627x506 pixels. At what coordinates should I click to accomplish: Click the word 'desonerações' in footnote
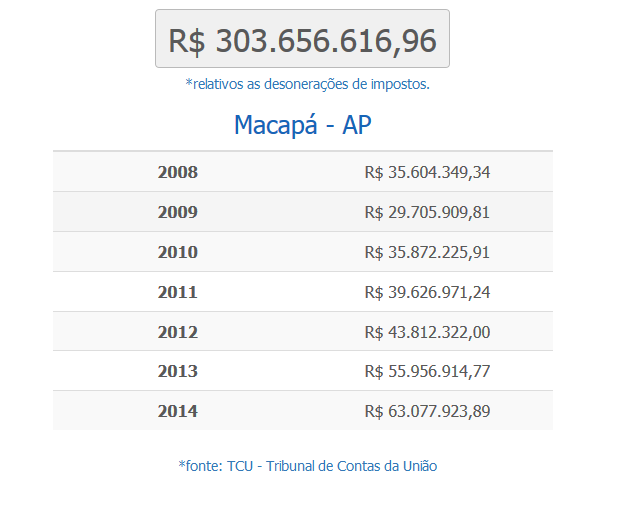(x=306, y=84)
